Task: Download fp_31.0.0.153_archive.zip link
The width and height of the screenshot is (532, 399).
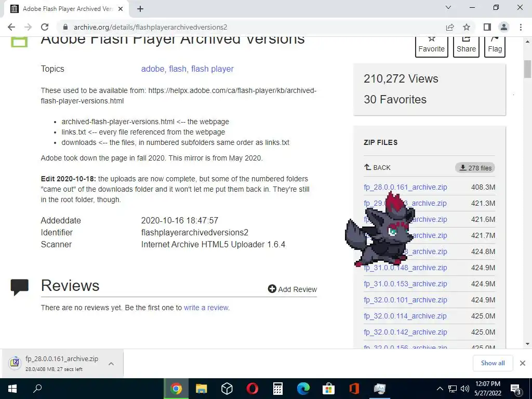Action: [x=405, y=284]
